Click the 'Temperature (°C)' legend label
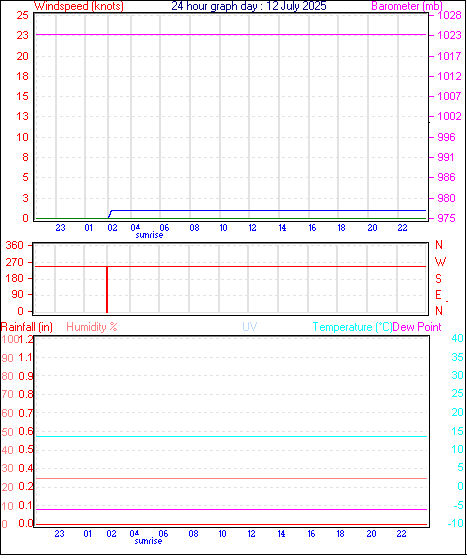The width and height of the screenshot is (467, 559). point(352,327)
